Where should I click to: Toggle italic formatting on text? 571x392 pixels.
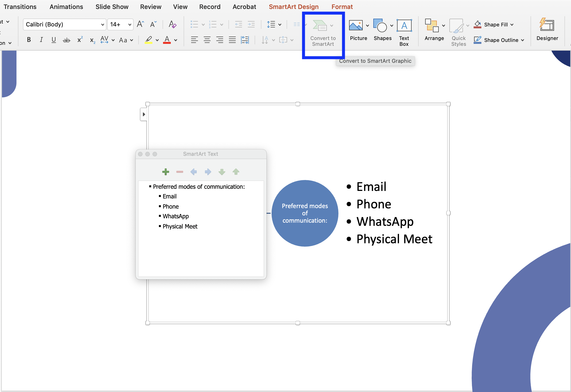point(40,40)
